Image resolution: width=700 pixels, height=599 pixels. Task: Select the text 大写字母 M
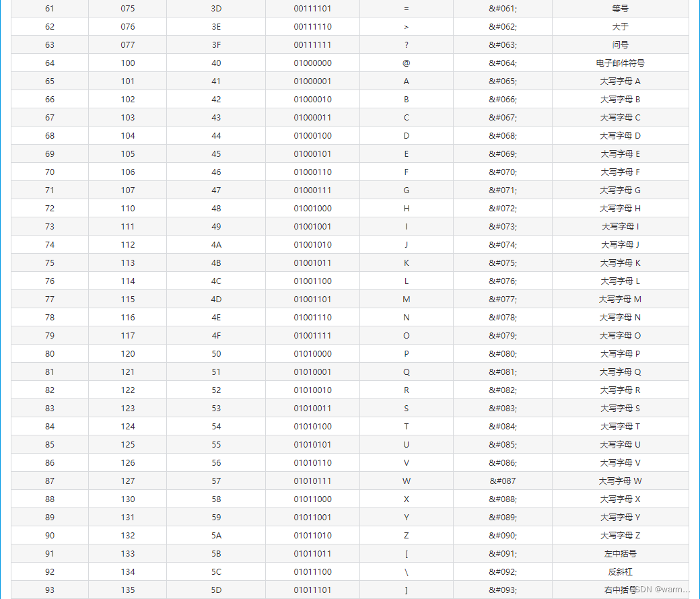(x=620, y=299)
